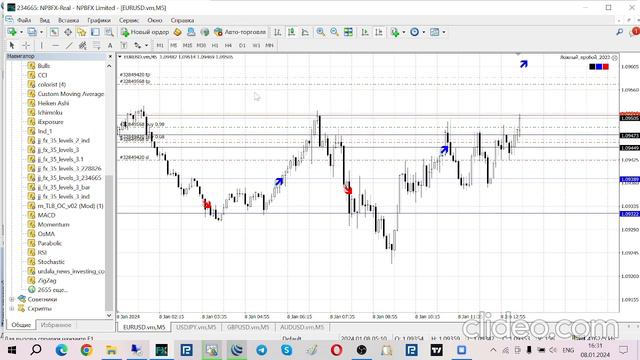Zoom in the chart with magnifier plus
Viewport: 640px width, 360px height.
pyautogui.click(x=321, y=32)
